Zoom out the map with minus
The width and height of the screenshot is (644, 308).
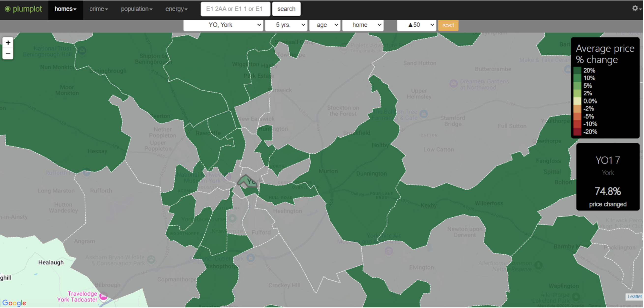click(x=8, y=54)
